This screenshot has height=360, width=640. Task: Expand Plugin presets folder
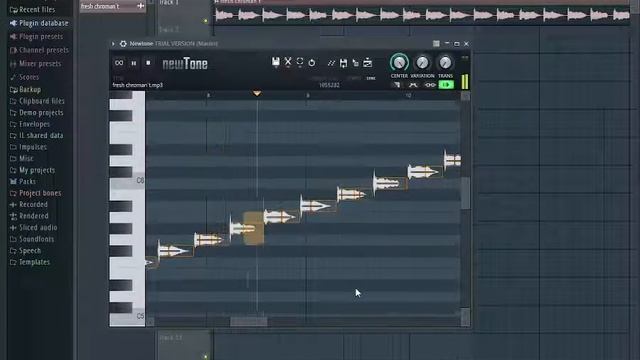tap(37, 36)
